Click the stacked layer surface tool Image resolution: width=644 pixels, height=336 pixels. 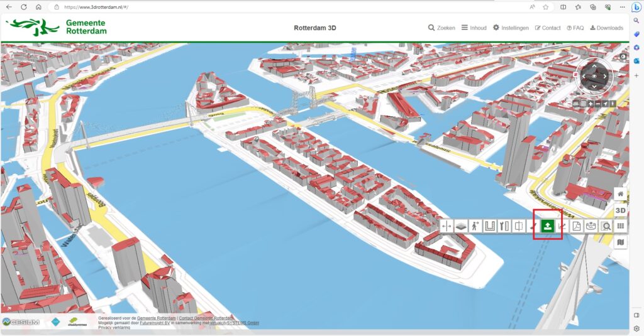tap(461, 226)
